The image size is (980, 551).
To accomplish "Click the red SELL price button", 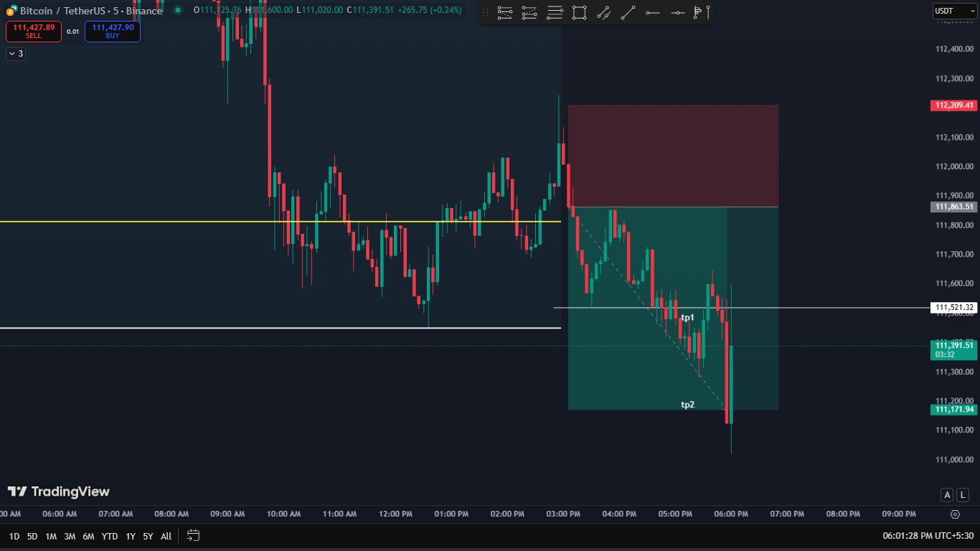I will click(34, 31).
